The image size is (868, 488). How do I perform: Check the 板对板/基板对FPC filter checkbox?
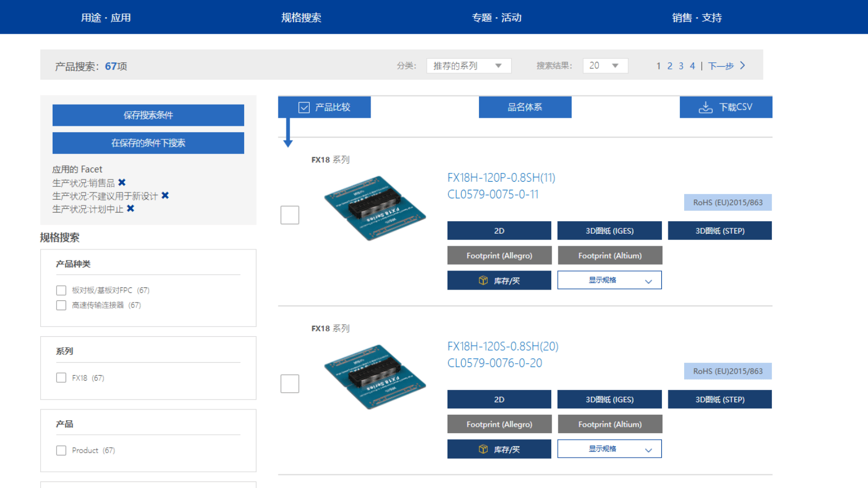click(61, 290)
